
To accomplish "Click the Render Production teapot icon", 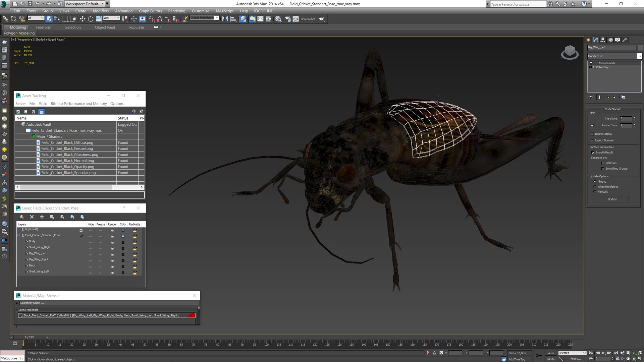I will tap(321, 19).
